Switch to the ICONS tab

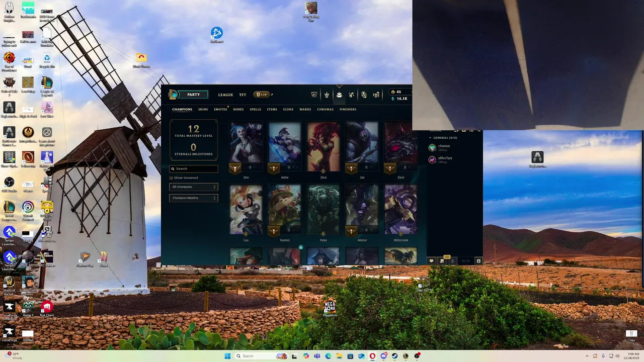point(288,109)
